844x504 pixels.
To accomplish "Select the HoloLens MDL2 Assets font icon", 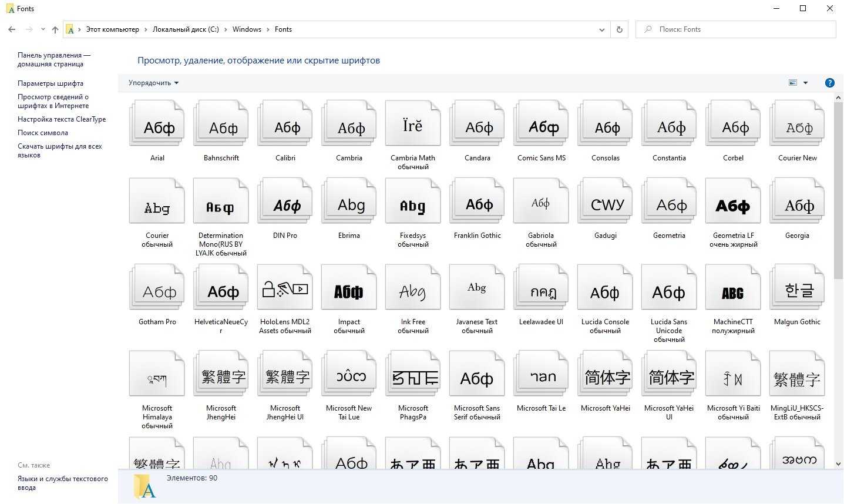I will [285, 287].
